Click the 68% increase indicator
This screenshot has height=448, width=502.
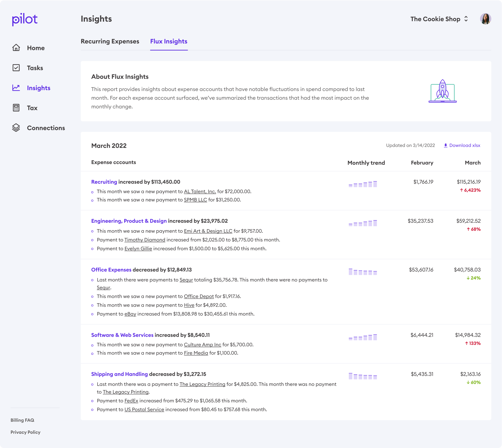pos(474,229)
